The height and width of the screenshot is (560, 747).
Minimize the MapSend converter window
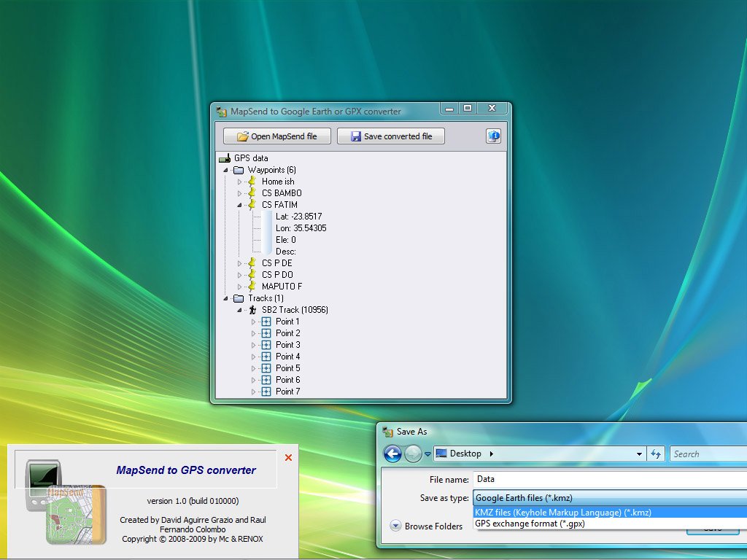tap(449, 109)
